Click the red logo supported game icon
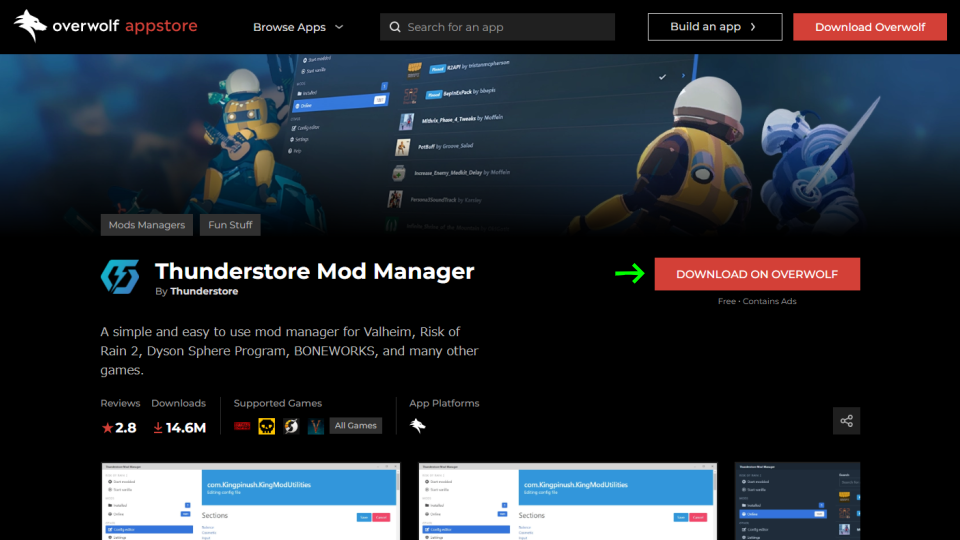This screenshot has width=960, height=540. [x=242, y=426]
